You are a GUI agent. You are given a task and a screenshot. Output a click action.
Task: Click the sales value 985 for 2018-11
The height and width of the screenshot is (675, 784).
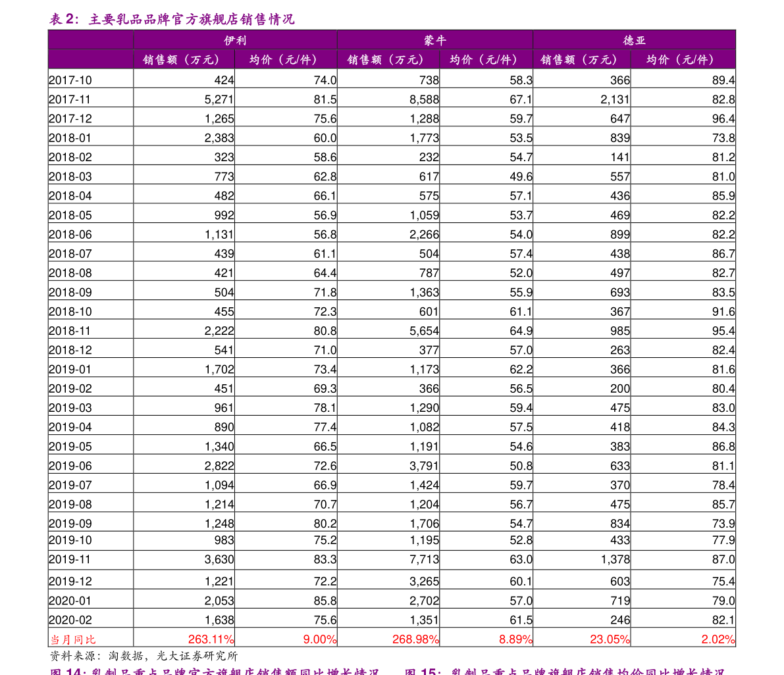[620, 332]
